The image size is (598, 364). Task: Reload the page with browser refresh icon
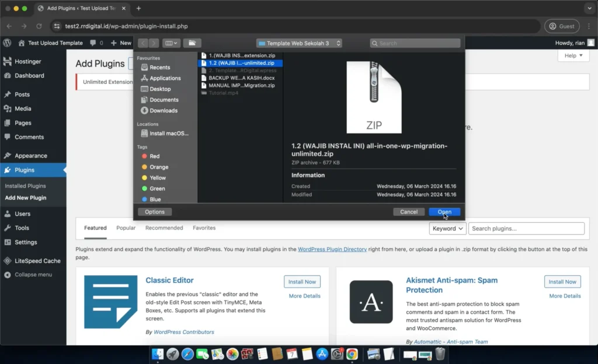pos(39,26)
